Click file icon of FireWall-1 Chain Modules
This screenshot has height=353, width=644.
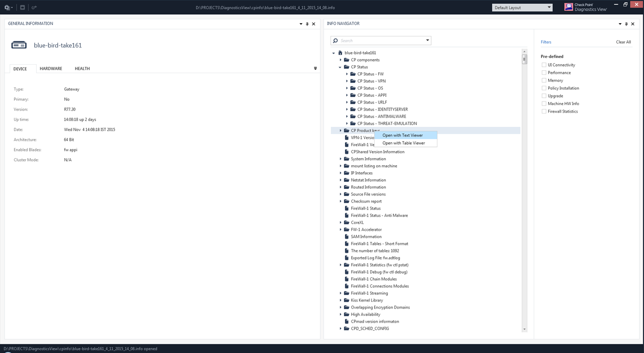346,279
